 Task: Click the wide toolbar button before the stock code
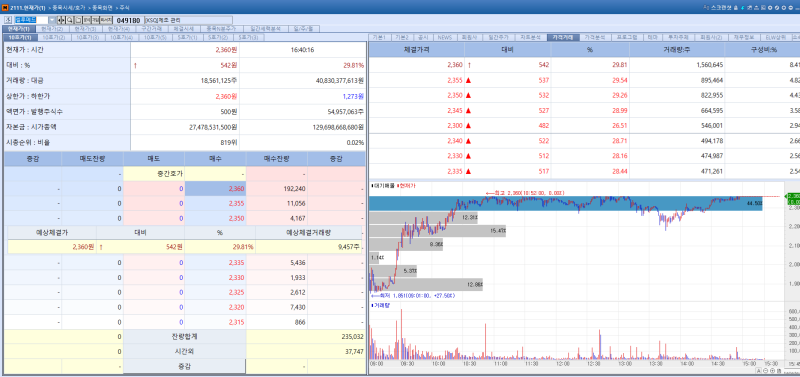coord(106,20)
